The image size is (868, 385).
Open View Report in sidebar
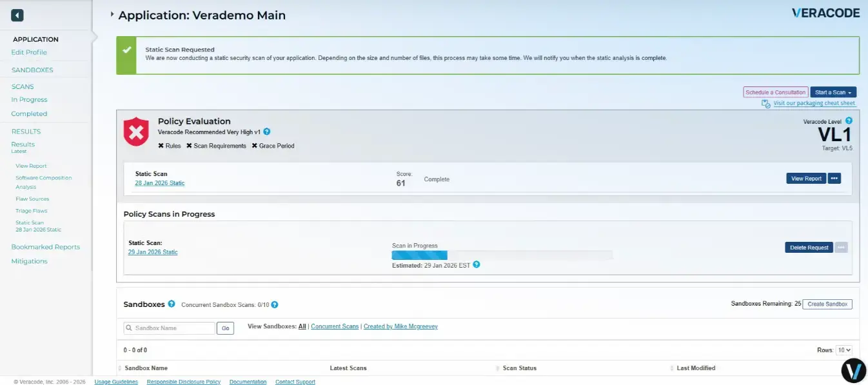[x=31, y=166]
